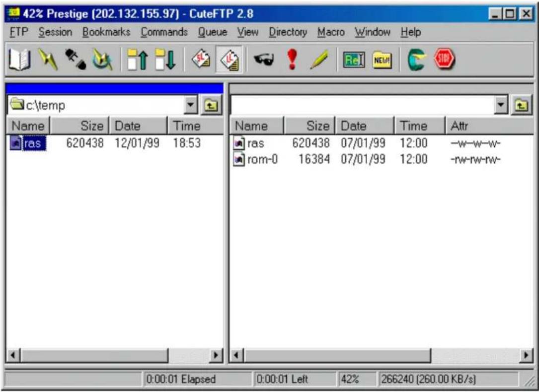Click local pane scrollbar left arrow

pos(13,355)
